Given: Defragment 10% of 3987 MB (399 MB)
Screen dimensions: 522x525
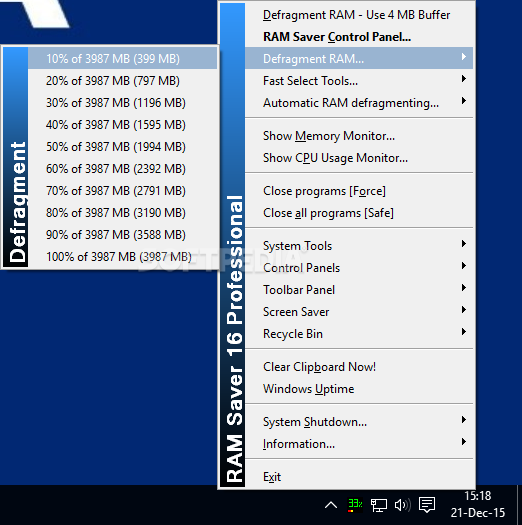Looking at the screenshot, I should [123, 59].
